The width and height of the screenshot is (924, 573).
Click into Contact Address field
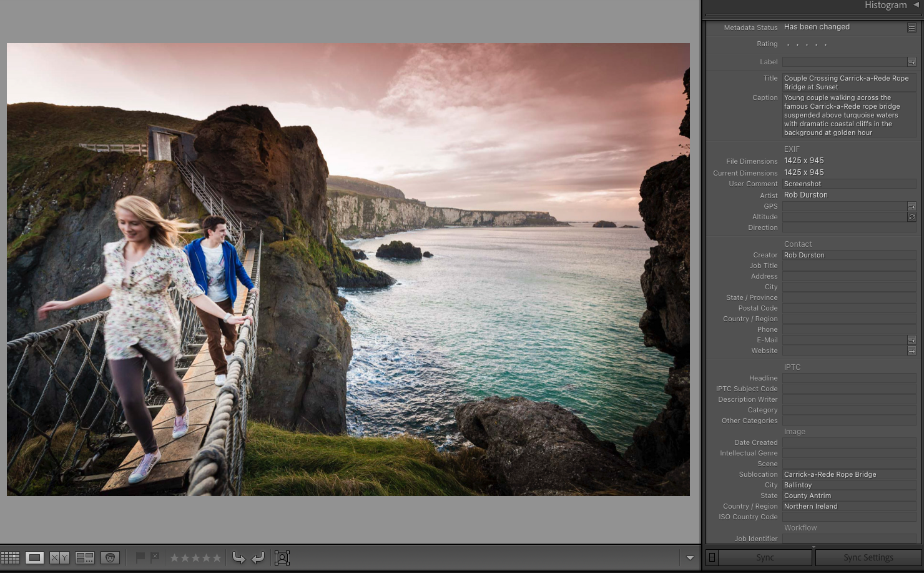(849, 276)
